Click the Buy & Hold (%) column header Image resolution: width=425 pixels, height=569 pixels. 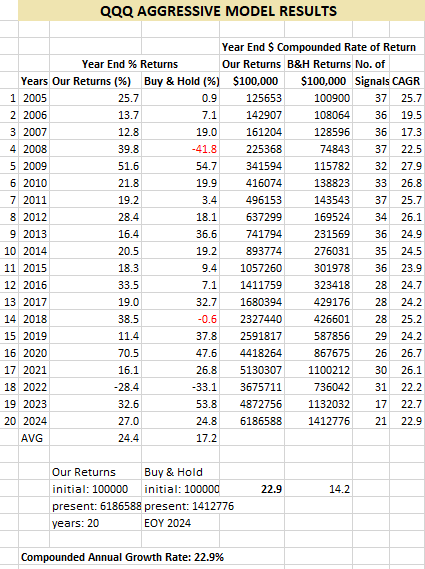(181, 81)
